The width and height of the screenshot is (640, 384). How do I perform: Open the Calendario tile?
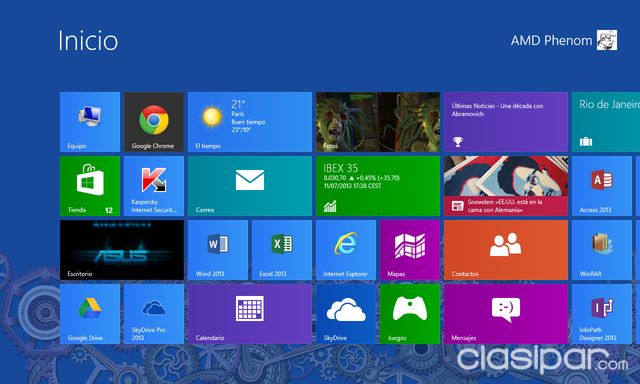[250, 314]
